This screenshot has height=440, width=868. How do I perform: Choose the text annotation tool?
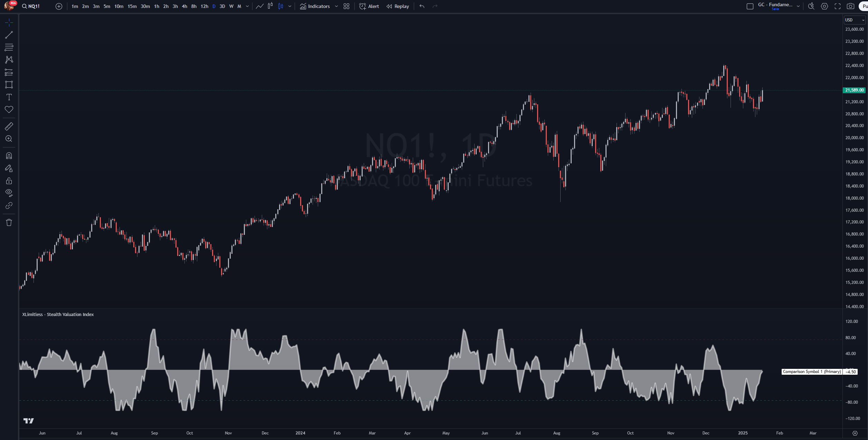click(x=9, y=97)
